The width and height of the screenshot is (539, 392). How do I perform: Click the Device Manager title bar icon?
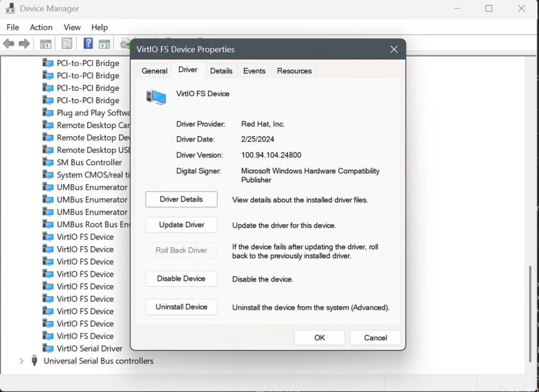tap(10, 8)
